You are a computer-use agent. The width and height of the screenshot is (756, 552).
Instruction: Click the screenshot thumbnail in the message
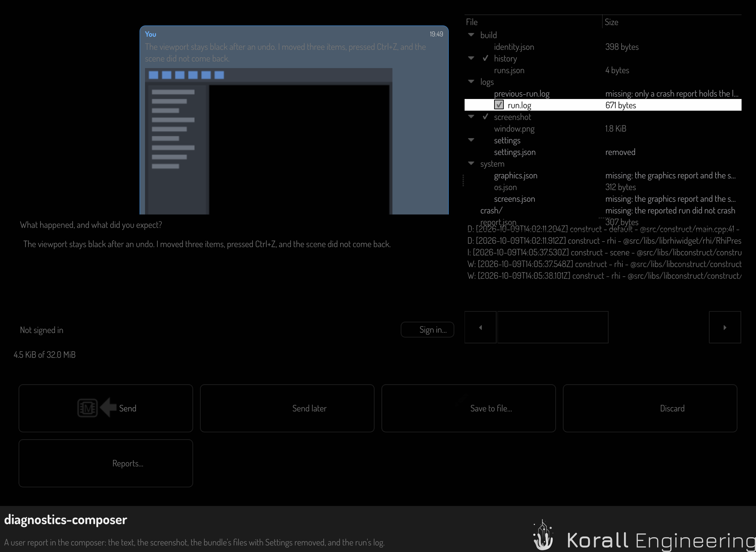(269, 141)
